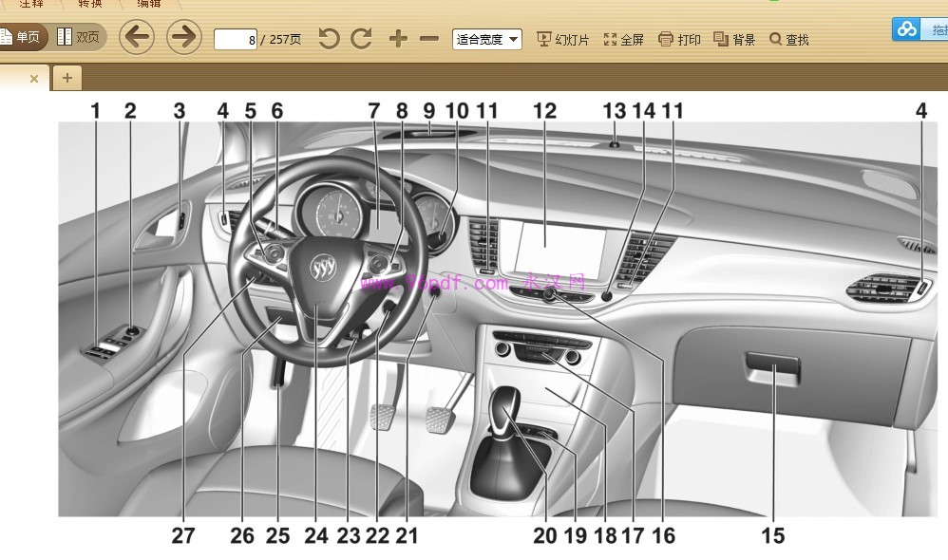The height and width of the screenshot is (560, 948).
Task: Zoom in using the plus icon
Action: [398, 39]
